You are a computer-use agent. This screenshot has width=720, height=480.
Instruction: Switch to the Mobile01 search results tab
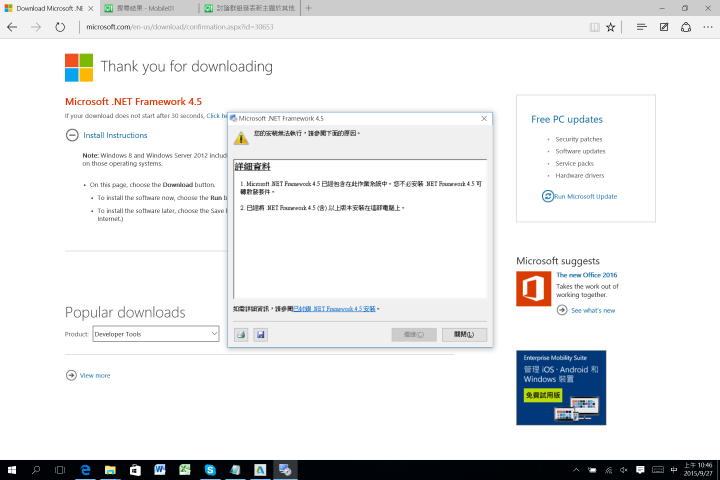pyautogui.click(x=149, y=8)
